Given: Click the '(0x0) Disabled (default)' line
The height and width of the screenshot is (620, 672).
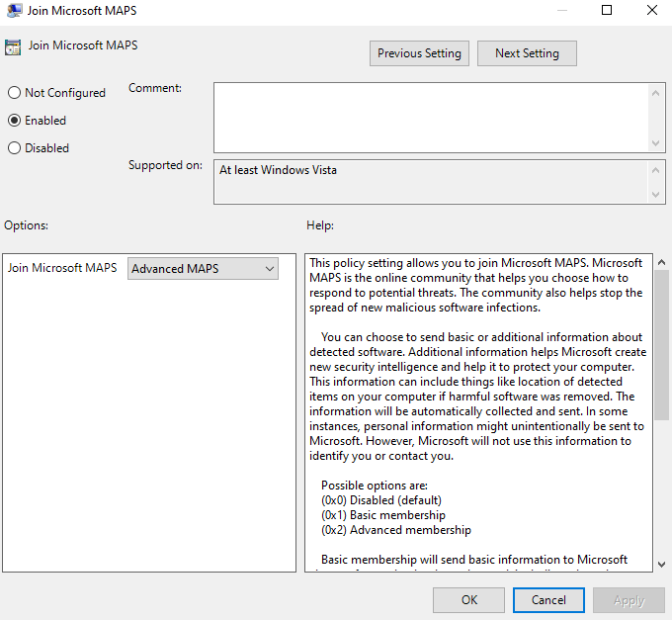Looking at the screenshot, I should click(381, 500).
